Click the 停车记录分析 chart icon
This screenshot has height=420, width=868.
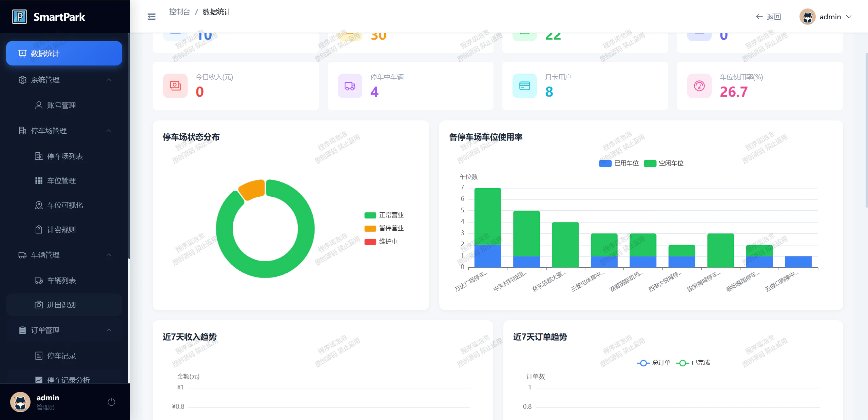click(39, 380)
